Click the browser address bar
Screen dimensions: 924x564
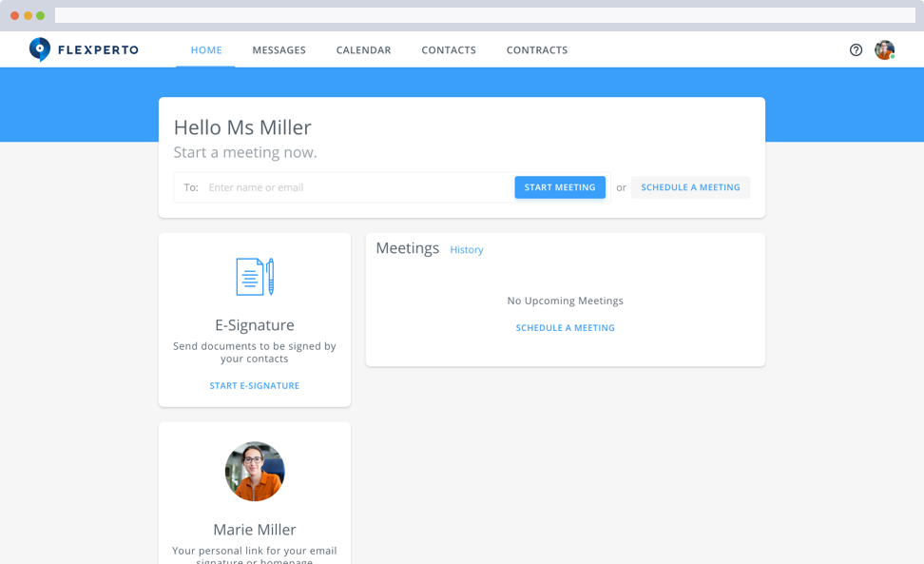[x=485, y=15]
